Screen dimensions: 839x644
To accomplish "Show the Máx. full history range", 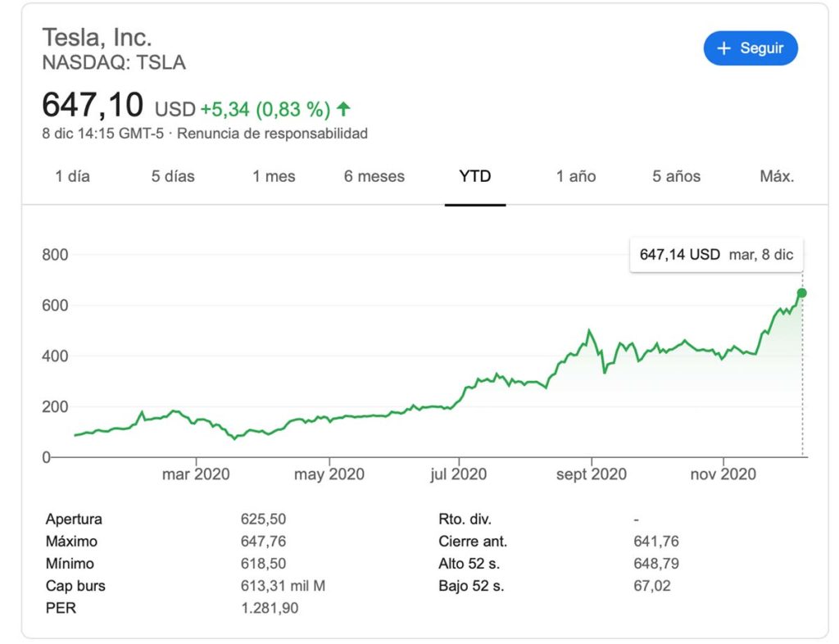I will (x=776, y=176).
